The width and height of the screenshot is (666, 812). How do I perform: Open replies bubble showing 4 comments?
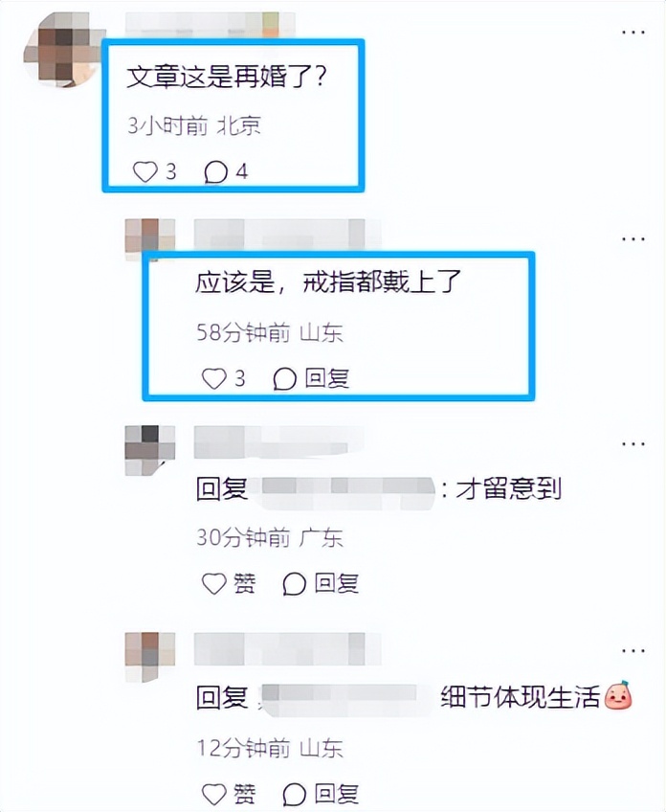click(216, 172)
